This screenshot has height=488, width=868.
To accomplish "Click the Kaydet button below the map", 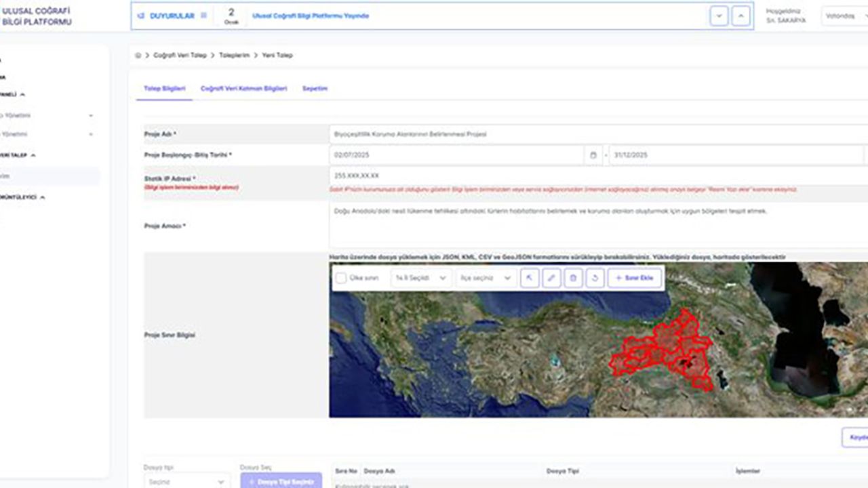I will pyautogui.click(x=855, y=437).
